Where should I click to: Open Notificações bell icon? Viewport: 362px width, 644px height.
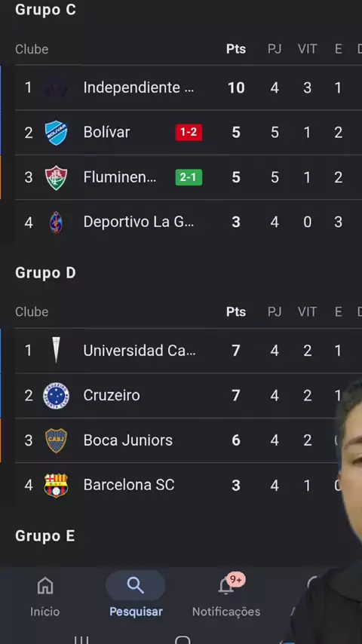(x=226, y=586)
